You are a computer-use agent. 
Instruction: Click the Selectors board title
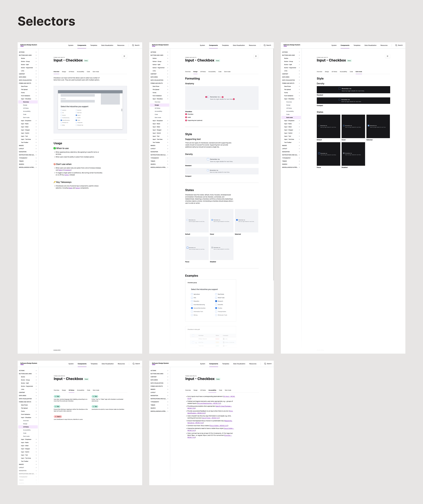coord(46,21)
